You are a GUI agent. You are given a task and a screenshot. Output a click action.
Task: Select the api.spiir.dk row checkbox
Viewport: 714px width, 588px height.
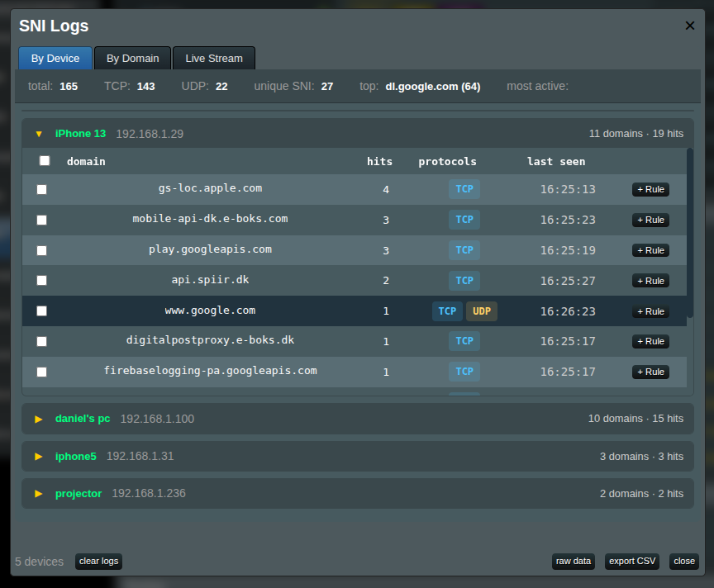tap(42, 281)
